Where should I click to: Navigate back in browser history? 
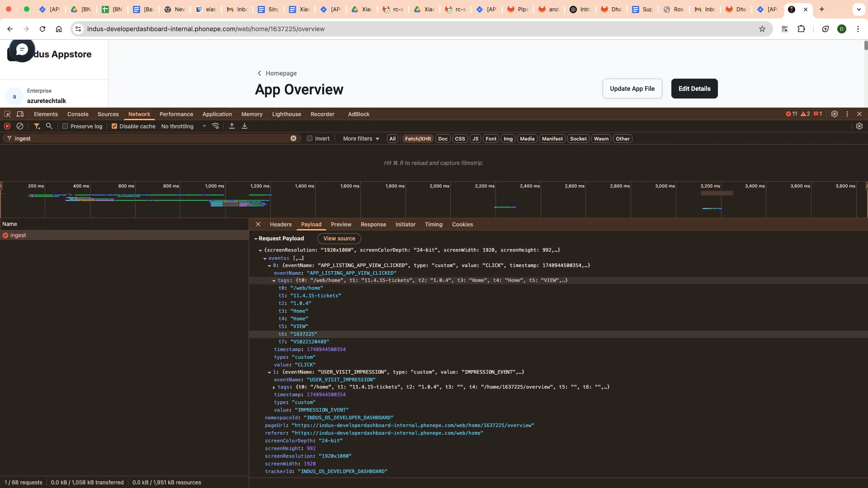[10, 29]
